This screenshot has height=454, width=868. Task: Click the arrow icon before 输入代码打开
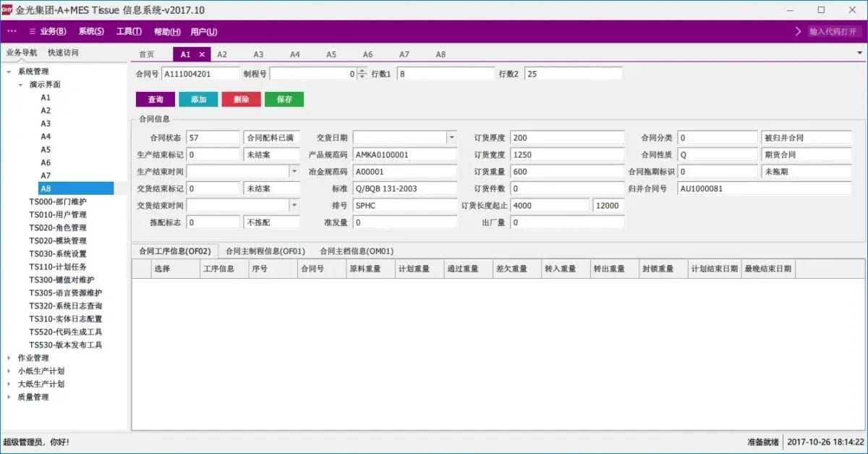(799, 31)
